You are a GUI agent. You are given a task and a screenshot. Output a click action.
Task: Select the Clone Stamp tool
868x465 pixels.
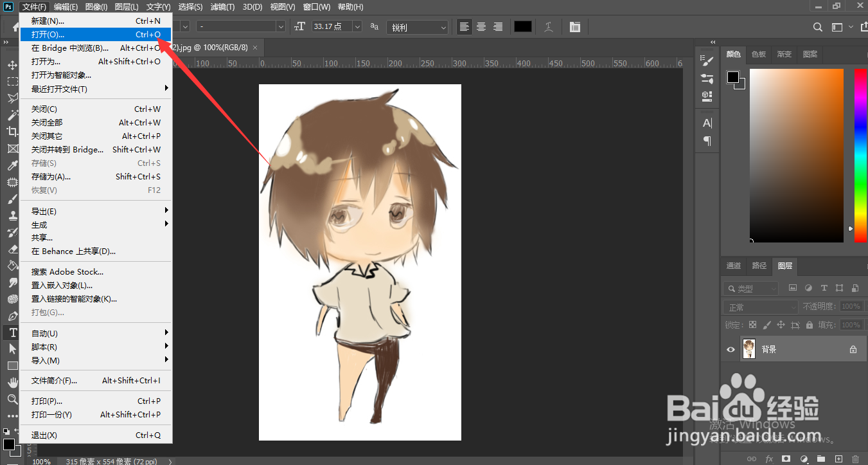pos(12,215)
